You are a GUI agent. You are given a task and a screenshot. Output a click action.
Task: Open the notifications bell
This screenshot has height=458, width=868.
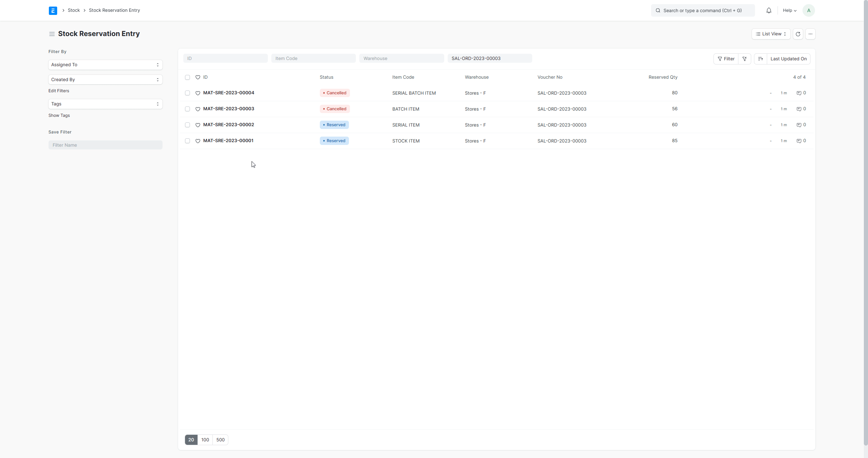pyautogui.click(x=769, y=11)
